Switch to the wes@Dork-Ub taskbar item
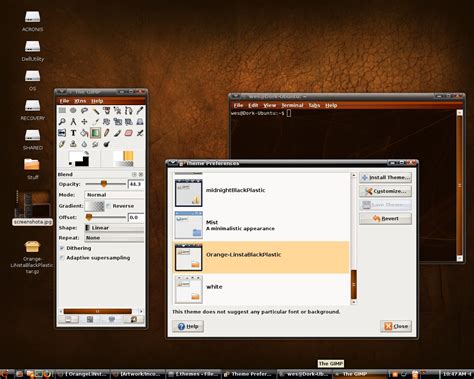The height and width of the screenshot is (379, 474). pos(304,374)
